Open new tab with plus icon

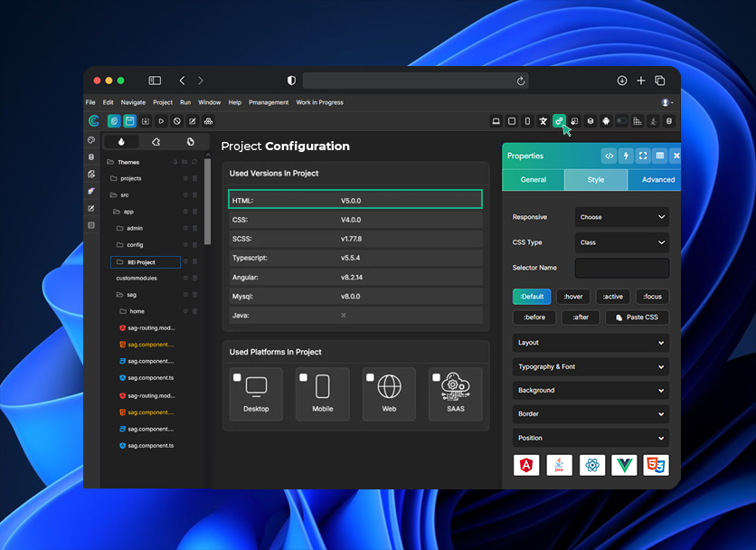click(641, 81)
